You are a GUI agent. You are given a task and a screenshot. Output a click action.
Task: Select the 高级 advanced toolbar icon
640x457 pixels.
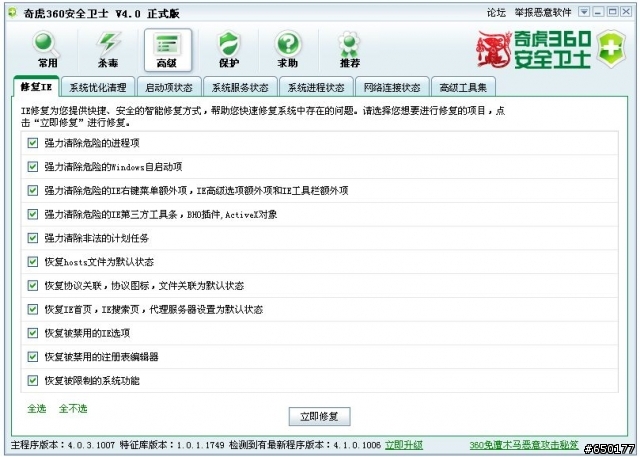point(167,50)
